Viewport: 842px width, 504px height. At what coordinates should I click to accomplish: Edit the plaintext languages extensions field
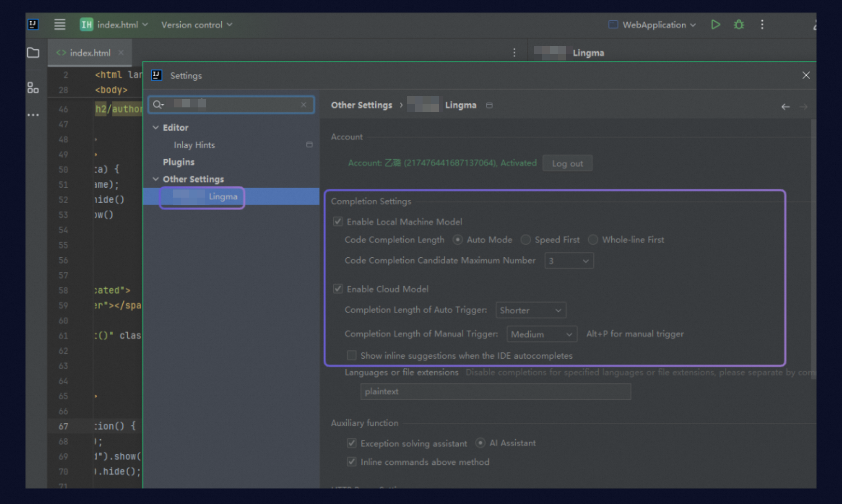tap(495, 392)
